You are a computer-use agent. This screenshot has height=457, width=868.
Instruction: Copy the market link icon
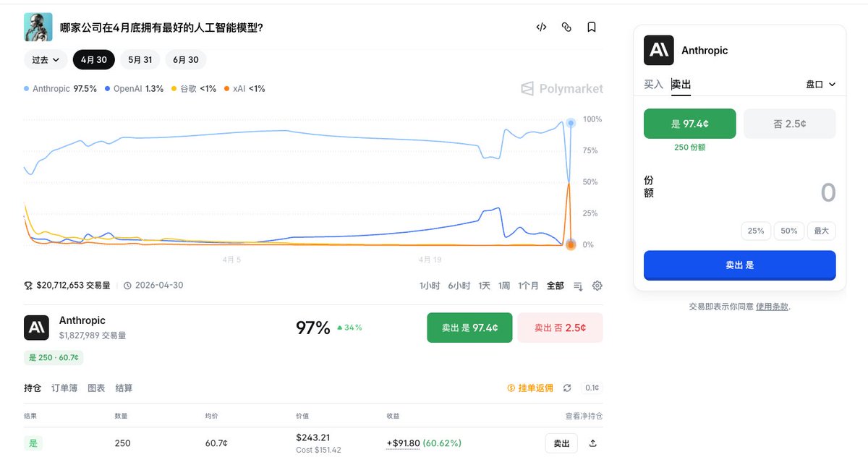tap(566, 27)
